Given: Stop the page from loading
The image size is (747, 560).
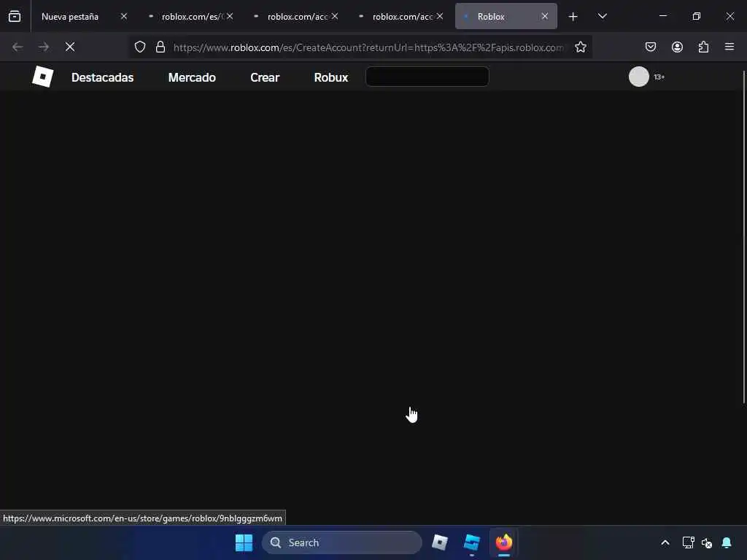Looking at the screenshot, I should [x=70, y=47].
